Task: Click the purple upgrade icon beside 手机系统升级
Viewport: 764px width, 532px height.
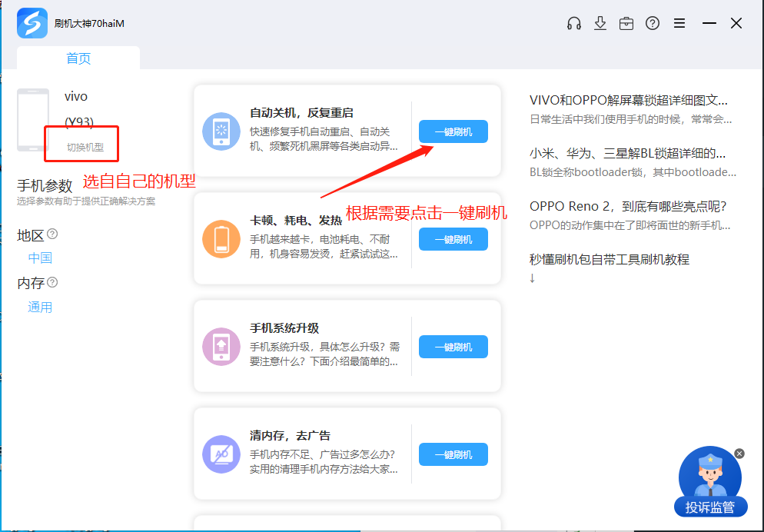Action: coord(221,347)
